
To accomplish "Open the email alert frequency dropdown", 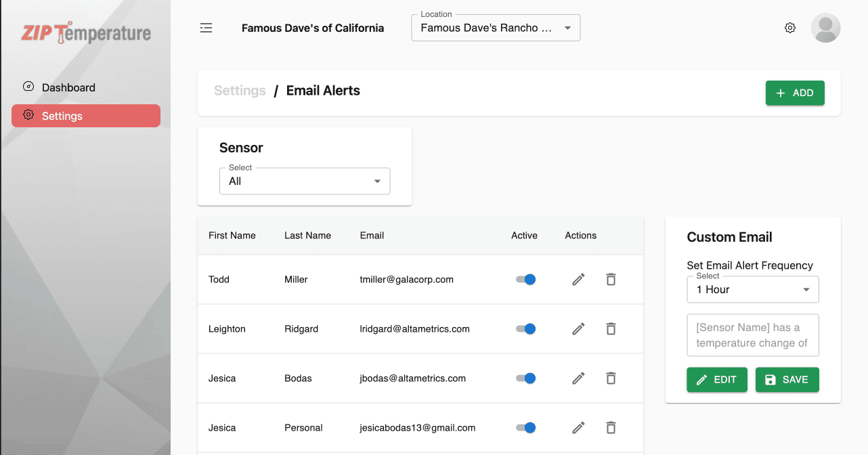I will pos(753,290).
